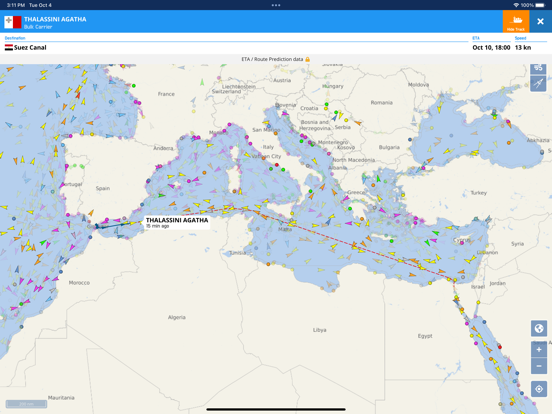The width and height of the screenshot is (552, 414).
Task: Tap the France country label
Action: (x=166, y=94)
